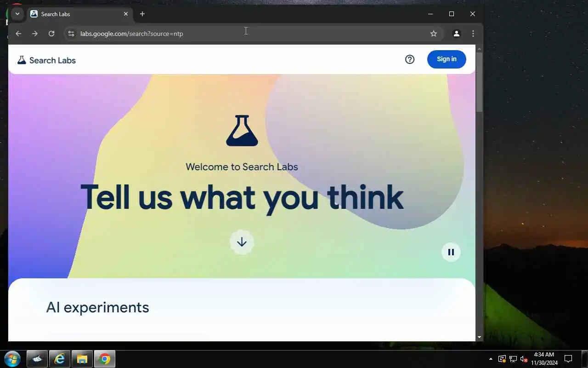The height and width of the screenshot is (368, 588).
Task: Open the Windows Start menu
Action: coord(12,359)
